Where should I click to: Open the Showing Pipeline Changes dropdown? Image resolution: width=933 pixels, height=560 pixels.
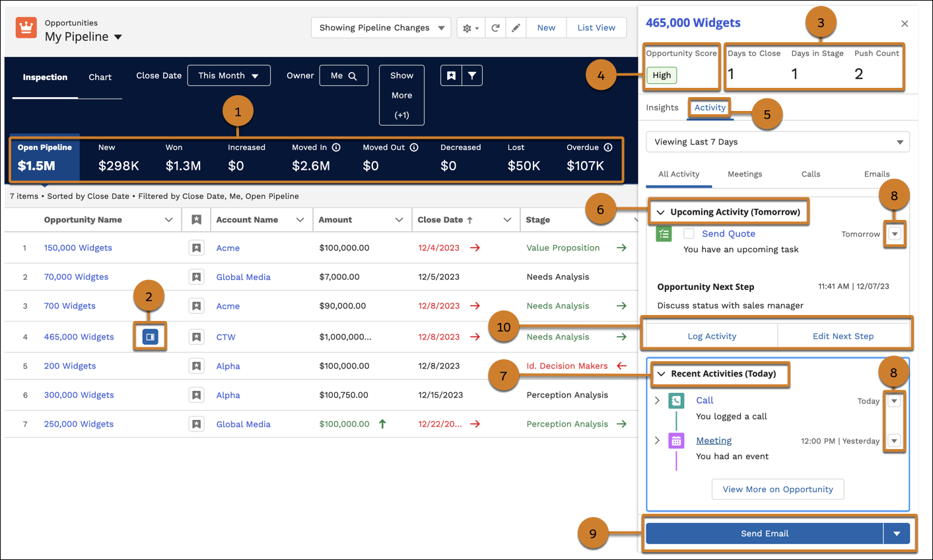(x=381, y=28)
